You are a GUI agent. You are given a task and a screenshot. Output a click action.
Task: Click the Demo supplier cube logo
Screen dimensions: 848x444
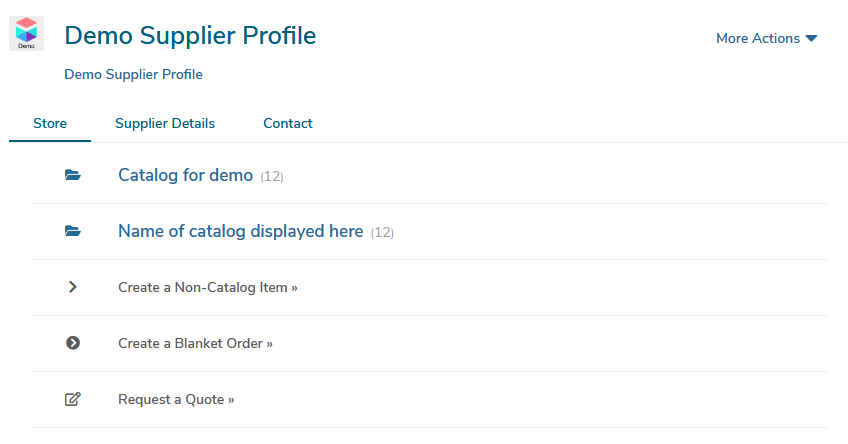[26, 33]
